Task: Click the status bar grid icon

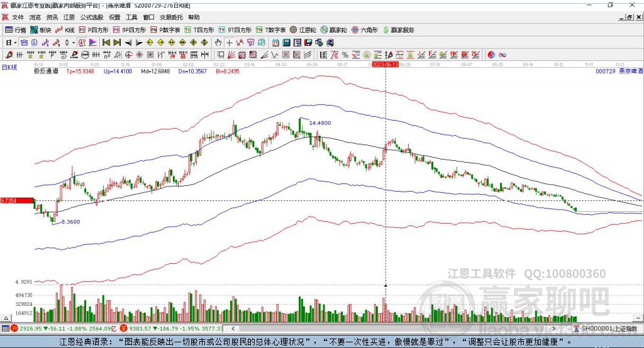Action: [x=5, y=329]
